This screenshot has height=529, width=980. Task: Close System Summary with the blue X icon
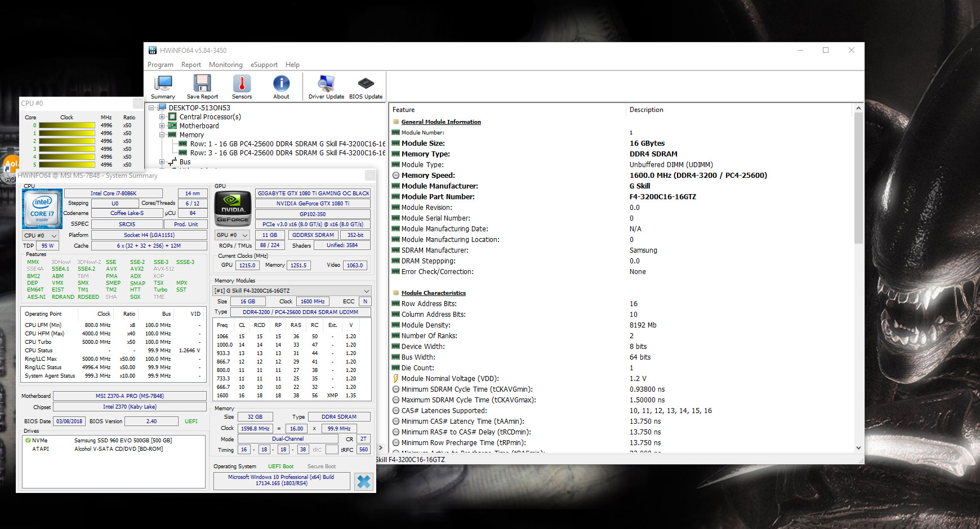point(364,481)
